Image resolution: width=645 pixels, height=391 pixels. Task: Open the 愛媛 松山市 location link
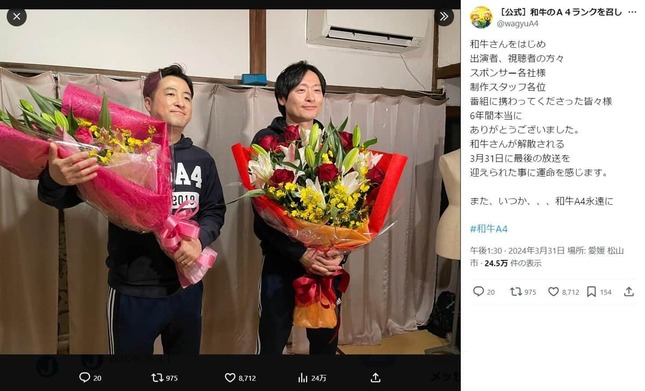[606, 251]
